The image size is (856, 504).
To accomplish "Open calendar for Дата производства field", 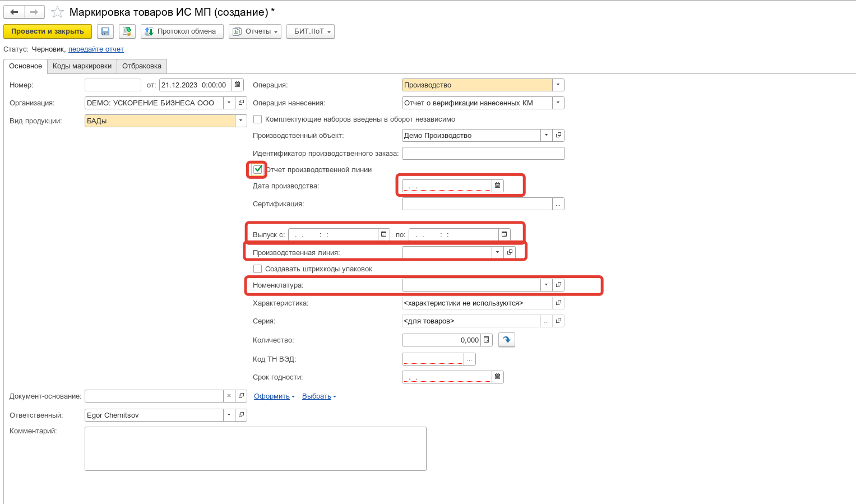I will point(497,186).
